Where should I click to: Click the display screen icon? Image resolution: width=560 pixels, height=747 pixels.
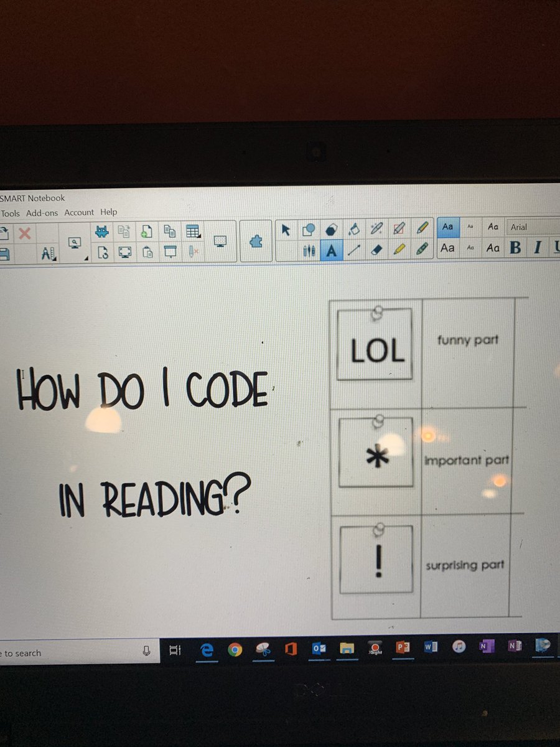coord(220,242)
